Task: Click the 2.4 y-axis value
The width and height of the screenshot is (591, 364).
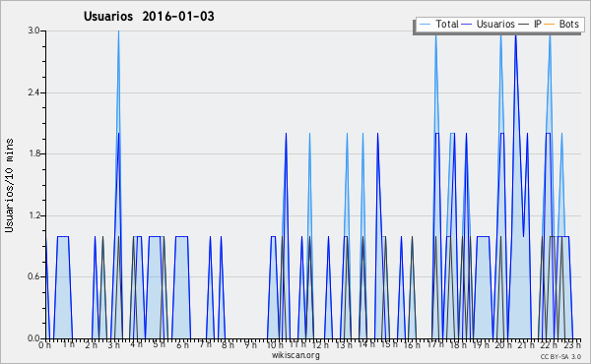Action: 33,92
